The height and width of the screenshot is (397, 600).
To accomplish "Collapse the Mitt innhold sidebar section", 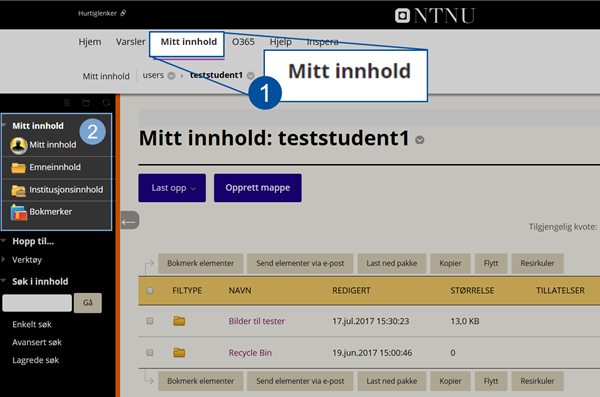I will (4, 126).
